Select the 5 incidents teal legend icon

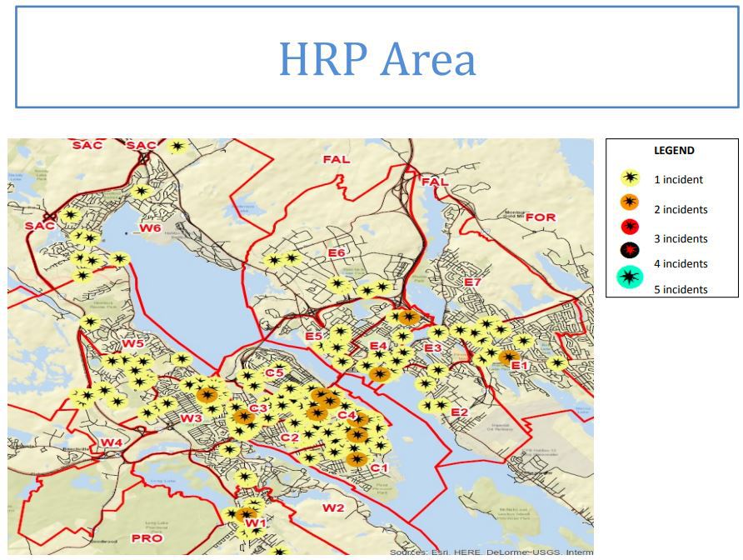pos(630,277)
